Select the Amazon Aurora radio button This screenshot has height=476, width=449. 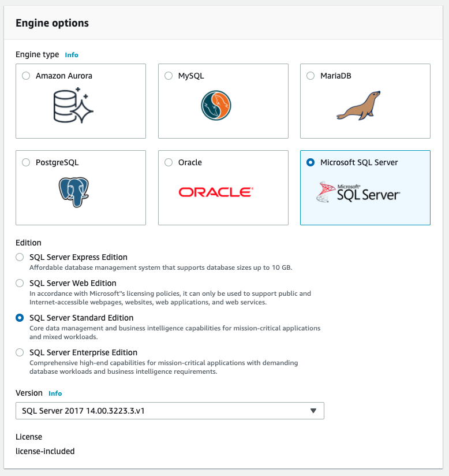[26, 76]
